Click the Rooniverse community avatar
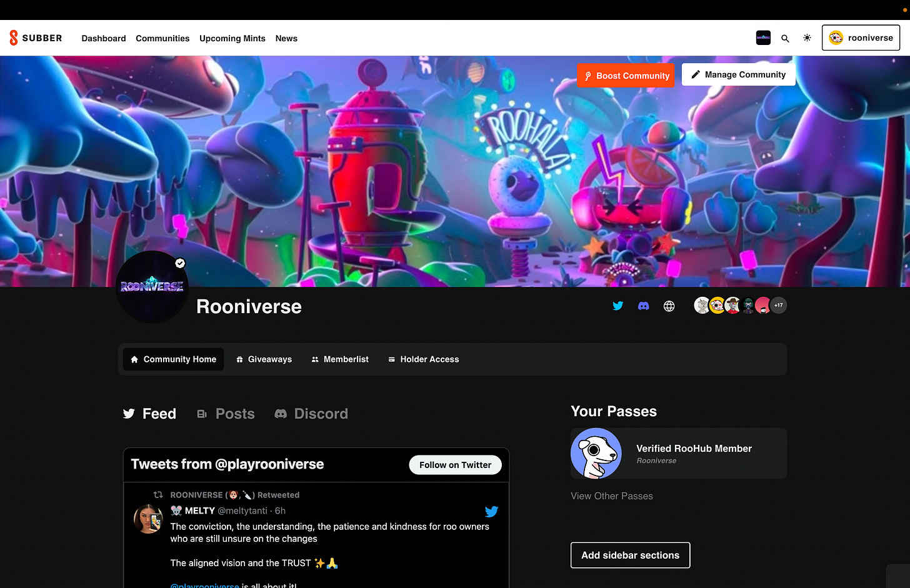910x588 pixels. 152,287
